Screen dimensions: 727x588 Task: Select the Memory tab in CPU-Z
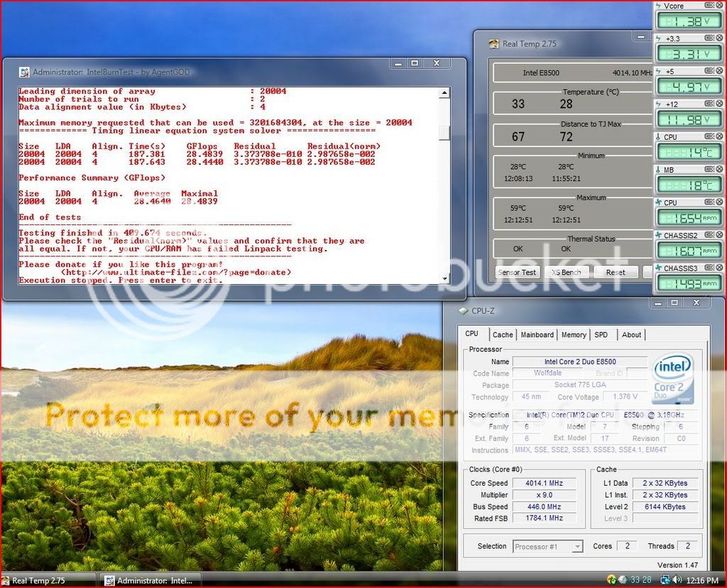pyautogui.click(x=574, y=334)
